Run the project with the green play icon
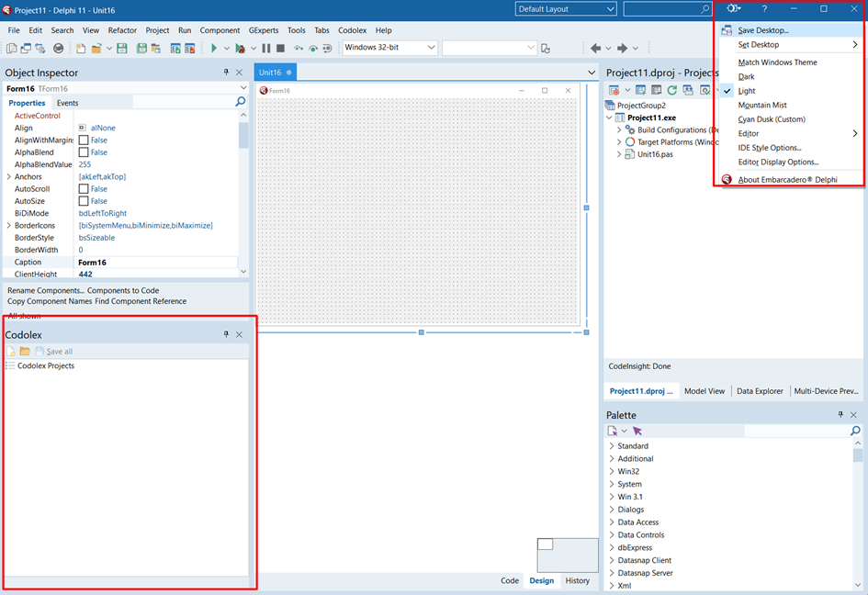The height and width of the screenshot is (595, 868). (214, 48)
